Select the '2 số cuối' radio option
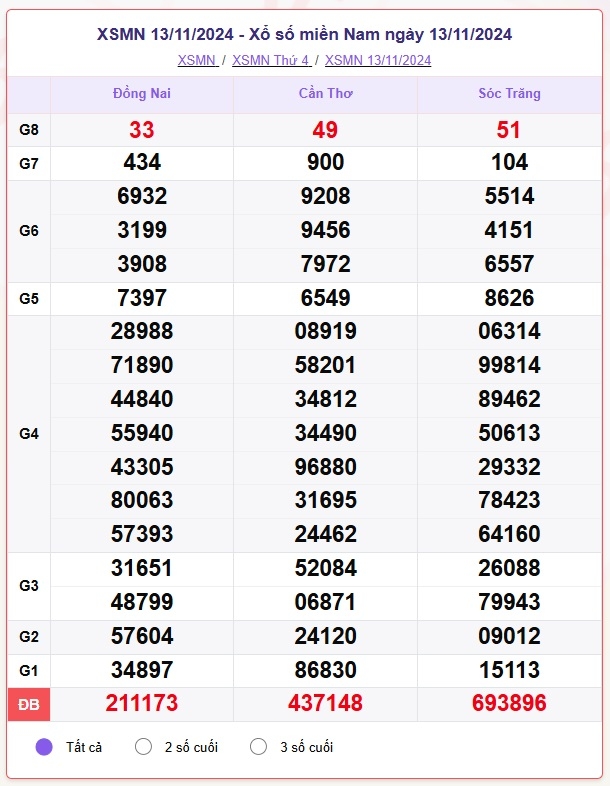610x786 pixels. point(143,747)
